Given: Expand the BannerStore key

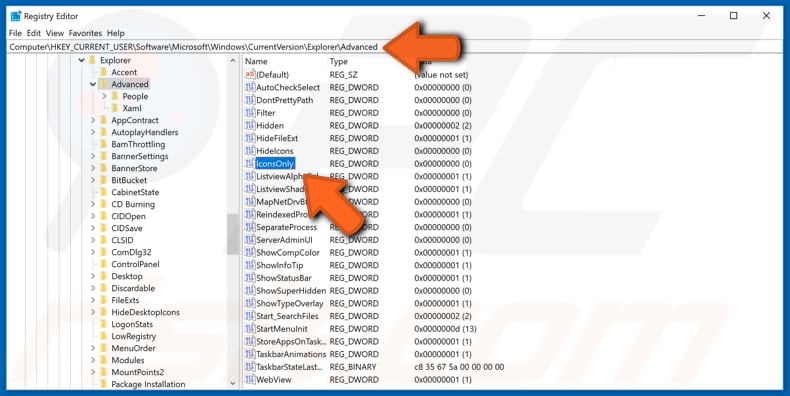Looking at the screenshot, I should pos(93,168).
